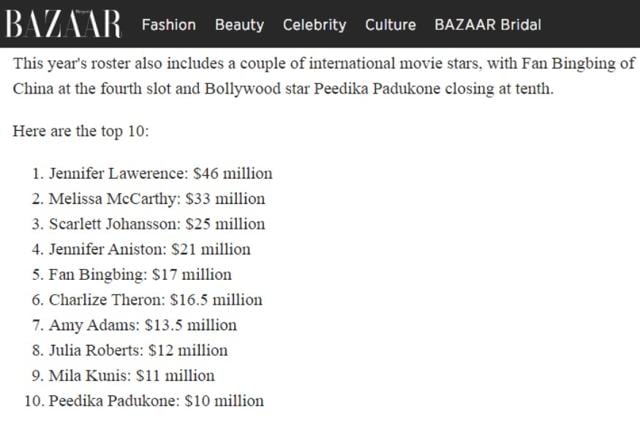Open the Culture nav item

(390, 25)
